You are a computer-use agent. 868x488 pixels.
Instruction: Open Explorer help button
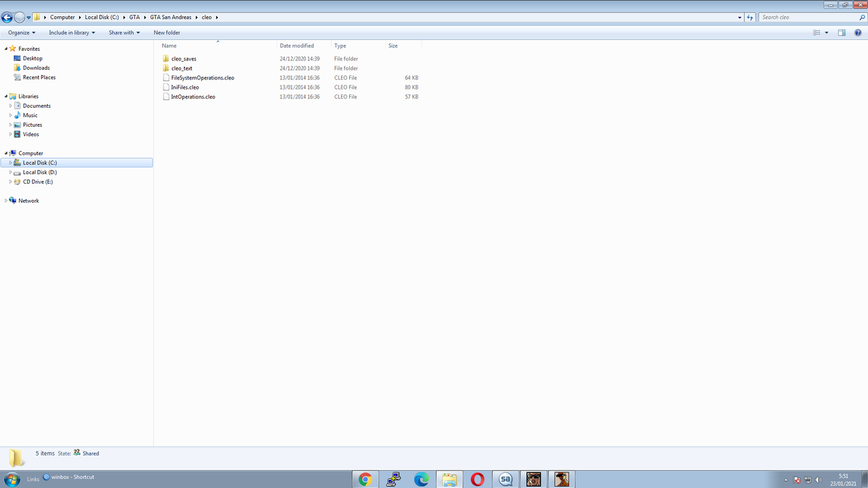858,33
